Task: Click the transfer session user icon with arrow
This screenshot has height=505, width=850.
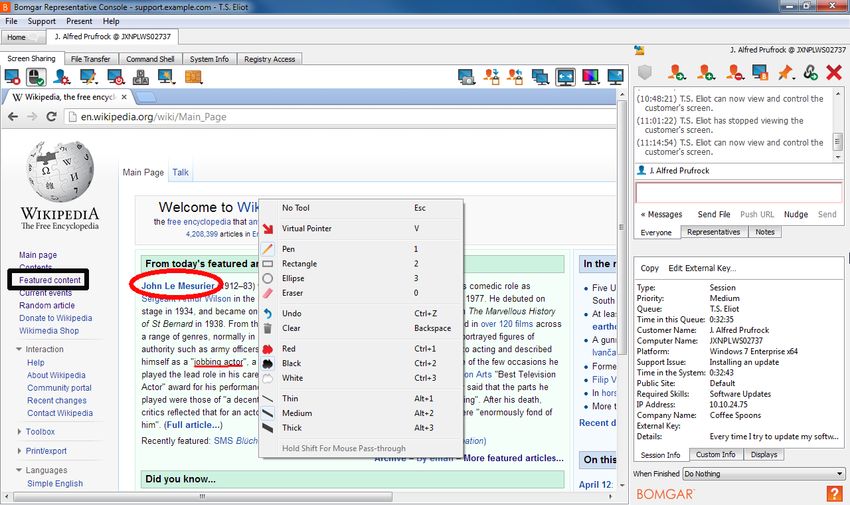Action: coord(677,72)
